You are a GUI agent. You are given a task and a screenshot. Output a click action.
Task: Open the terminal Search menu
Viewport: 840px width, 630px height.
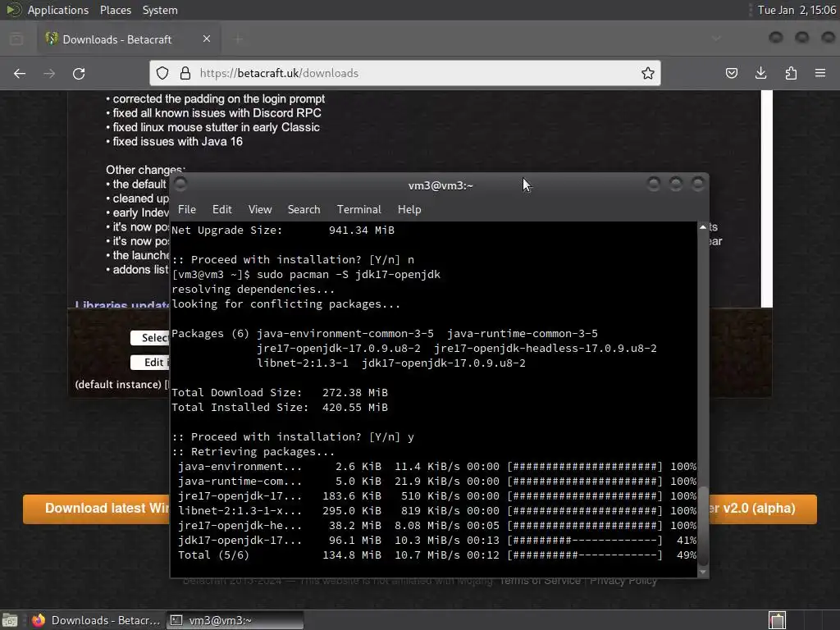(304, 209)
